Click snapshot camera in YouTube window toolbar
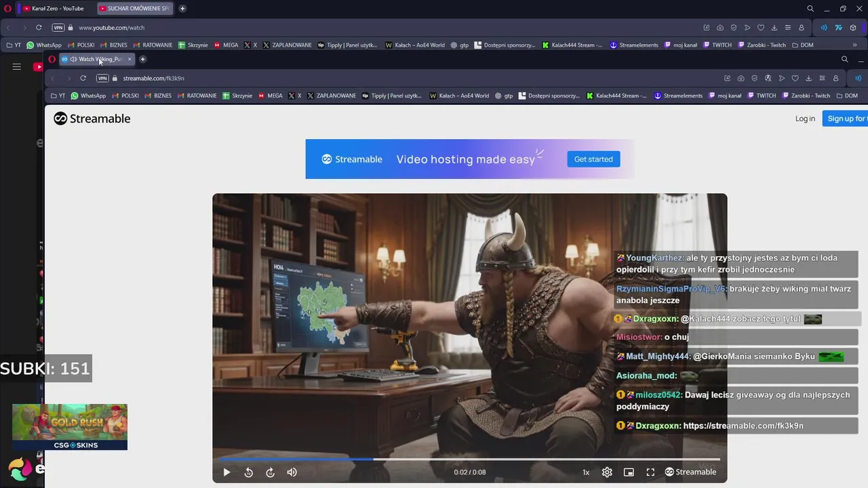The image size is (868, 488). (x=720, y=28)
